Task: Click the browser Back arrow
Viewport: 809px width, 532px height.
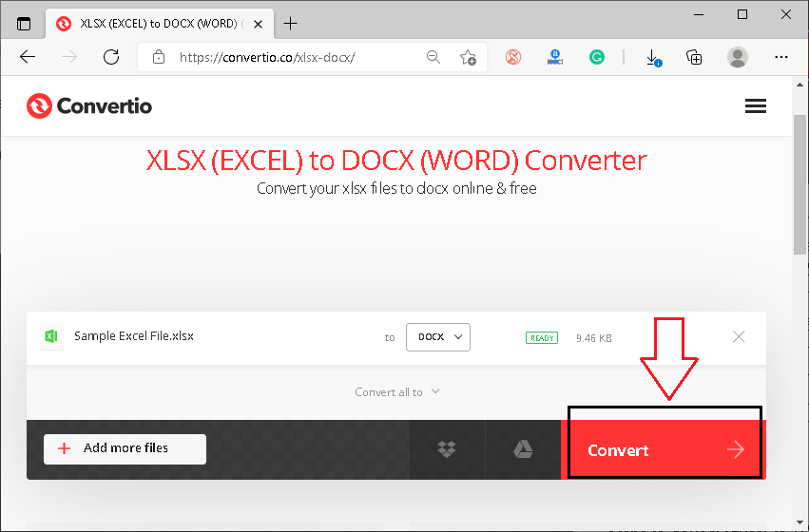Action: 28,57
